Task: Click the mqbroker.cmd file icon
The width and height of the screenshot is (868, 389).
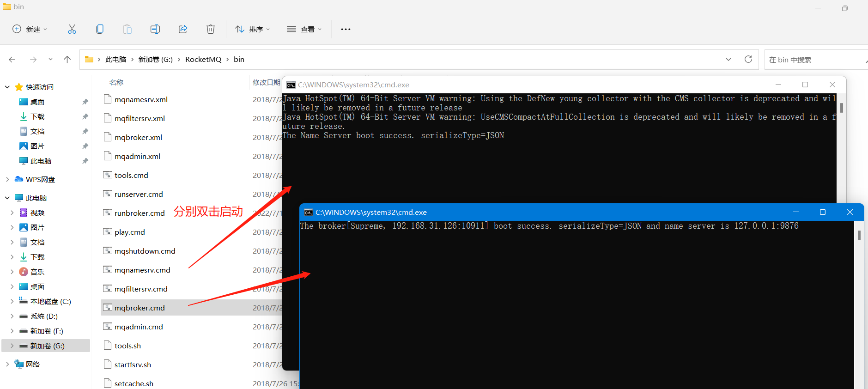Action: (x=108, y=308)
